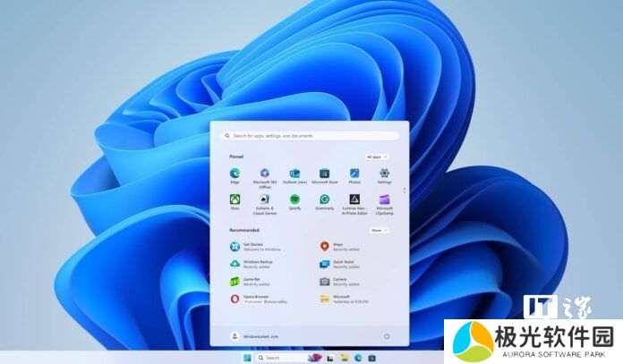This screenshot has width=623, height=364.
Task: Open Microsoft Store in the Pinned section
Action: 325,174
